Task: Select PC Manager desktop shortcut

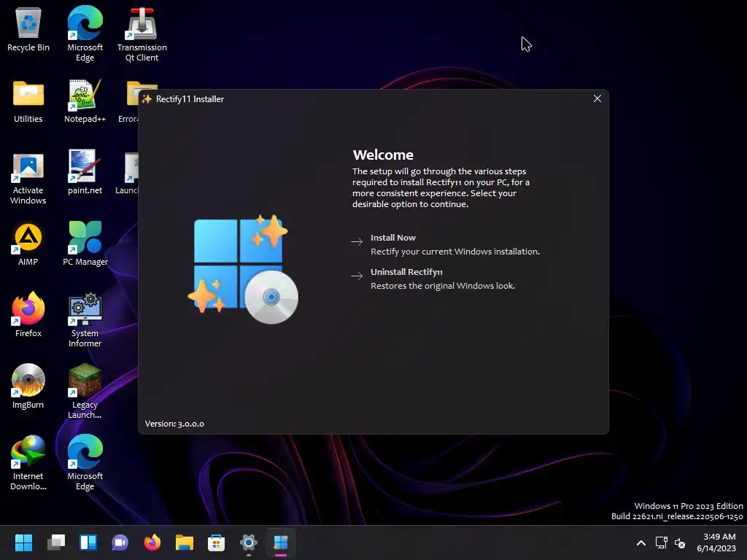Action: tap(85, 244)
